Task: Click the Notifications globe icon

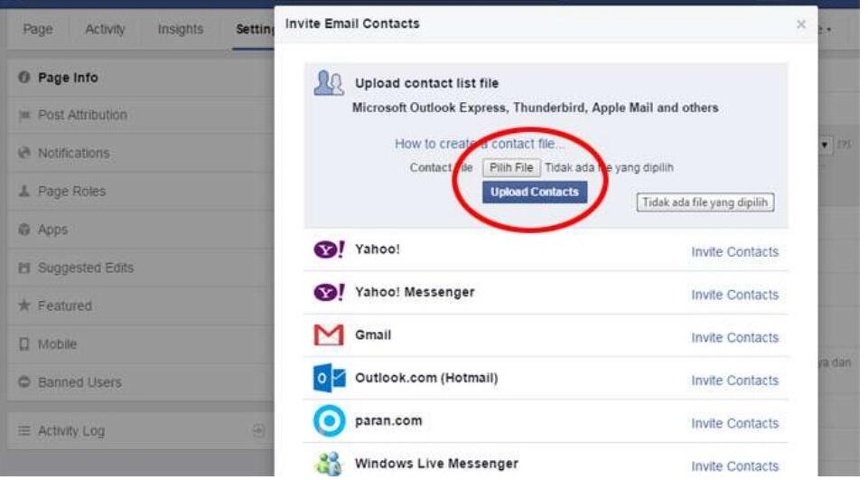Action: click(x=23, y=153)
